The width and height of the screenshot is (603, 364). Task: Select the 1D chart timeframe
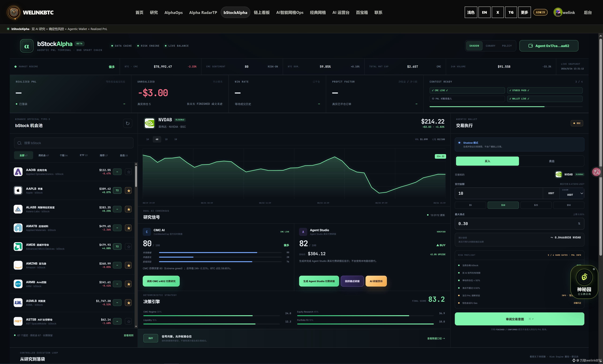(x=166, y=139)
